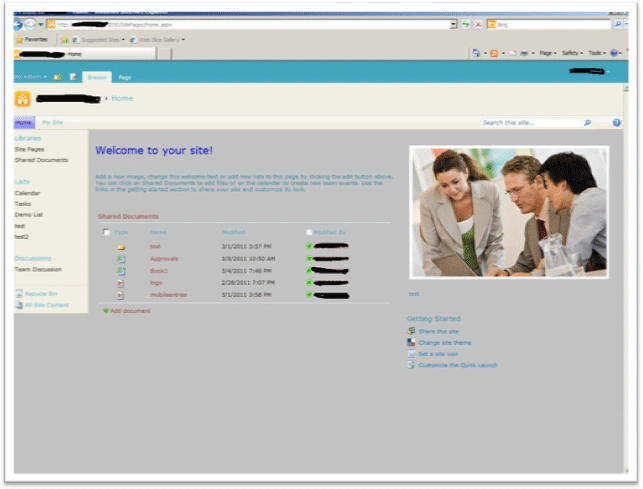Click the orange site logo icon
The height and width of the screenshot is (489, 643).
[23, 99]
